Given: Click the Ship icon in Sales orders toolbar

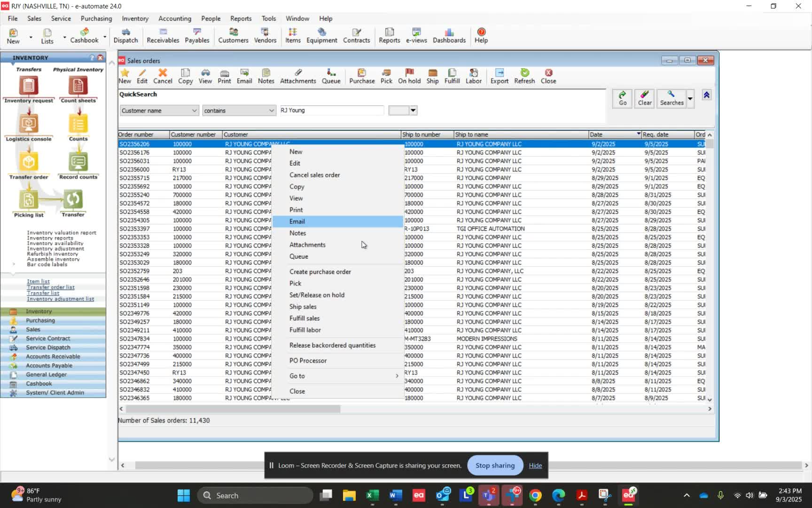Looking at the screenshot, I should 433,76.
